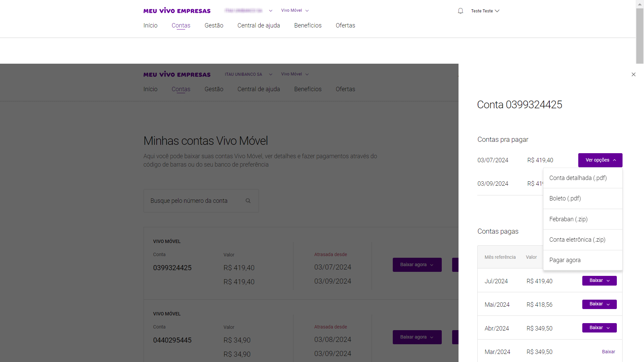Click the notification bell icon
The image size is (644, 362).
coord(461,11)
